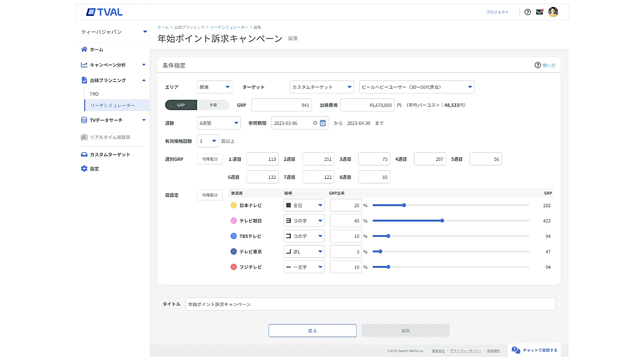640x360 pixels.
Task: Open カスタムターゲット sidebar item
Action: 110,155
